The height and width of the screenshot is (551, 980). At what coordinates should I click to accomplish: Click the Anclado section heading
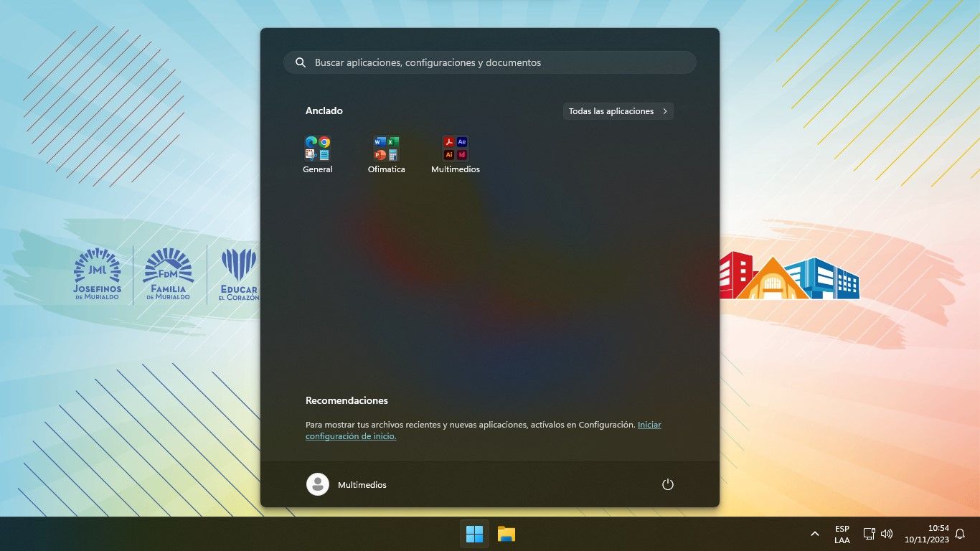(324, 110)
